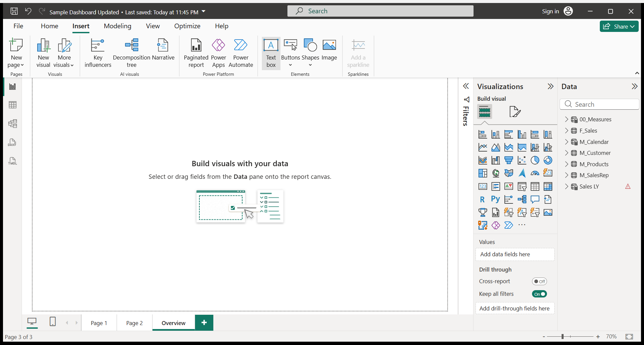Open the Share dropdown button
This screenshot has height=345, width=644.
[619, 27]
